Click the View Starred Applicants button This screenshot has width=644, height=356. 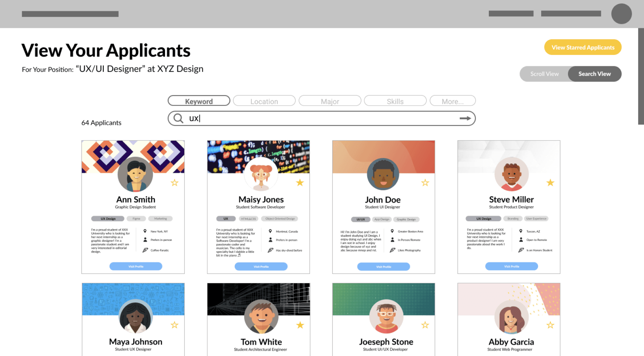[x=583, y=47]
